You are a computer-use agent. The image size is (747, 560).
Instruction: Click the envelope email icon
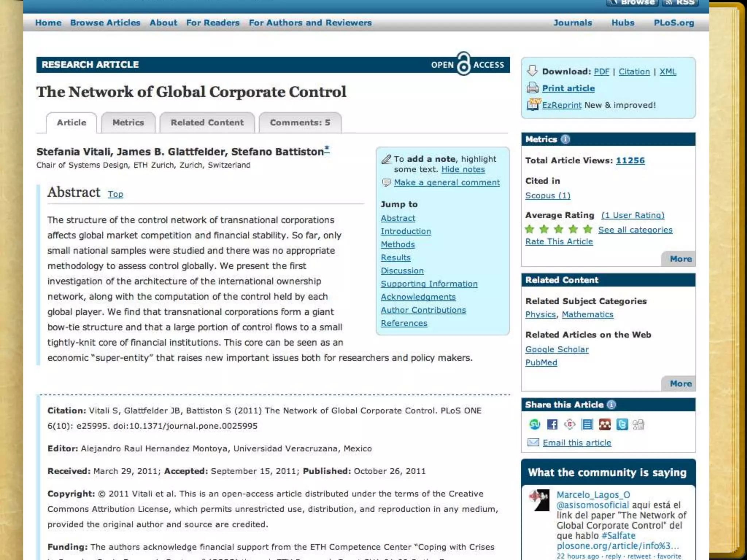coord(533,443)
